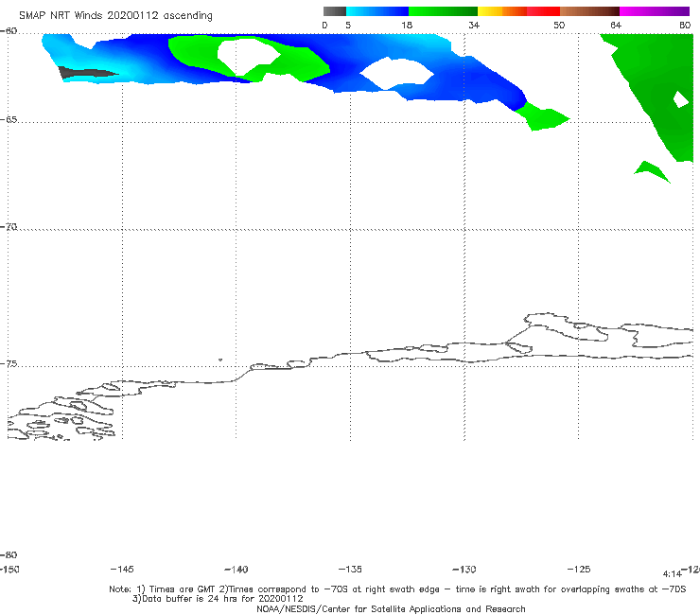Click the -135 longitude axis label
The image size is (700, 615).
tap(350, 570)
